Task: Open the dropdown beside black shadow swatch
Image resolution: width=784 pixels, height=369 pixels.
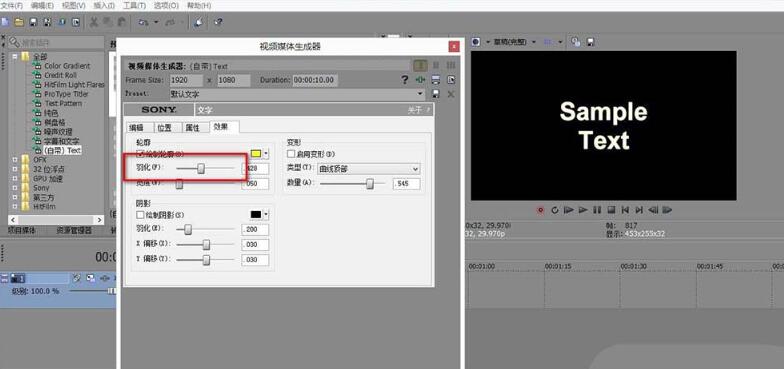Action: coord(266,214)
